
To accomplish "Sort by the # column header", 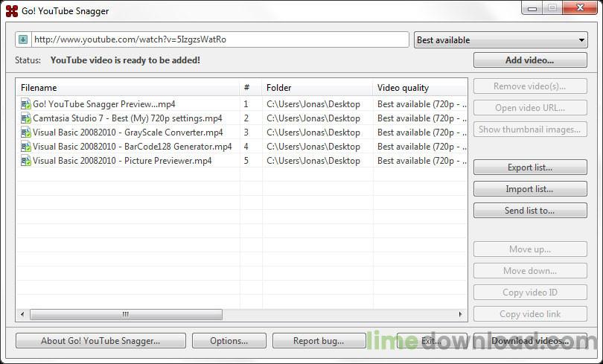I will tap(250, 88).
